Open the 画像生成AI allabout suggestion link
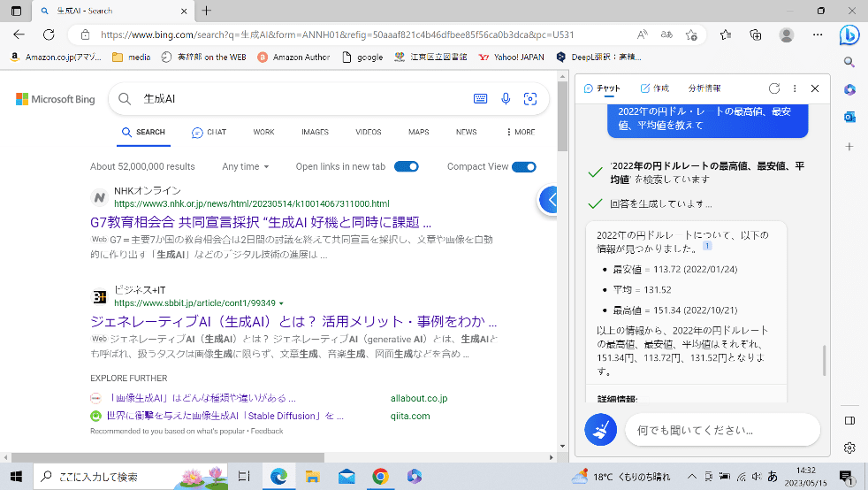This screenshot has width=868, height=490. [x=202, y=398]
